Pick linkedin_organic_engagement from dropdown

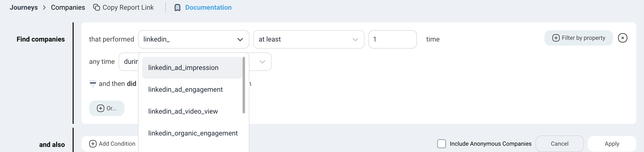pos(193,133)
